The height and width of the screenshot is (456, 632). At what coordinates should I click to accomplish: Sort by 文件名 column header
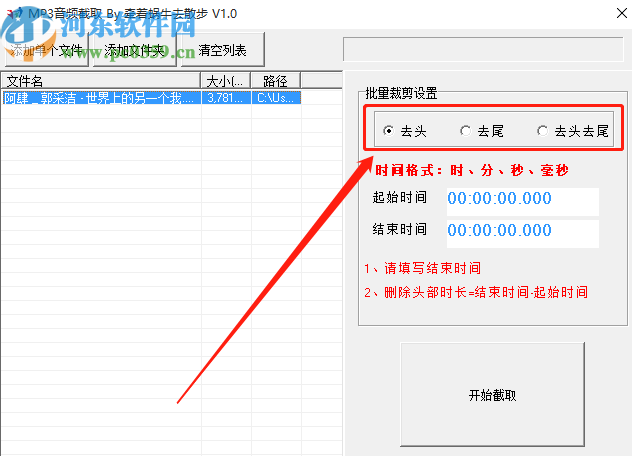pyautogui.click(x=101, y=81)
